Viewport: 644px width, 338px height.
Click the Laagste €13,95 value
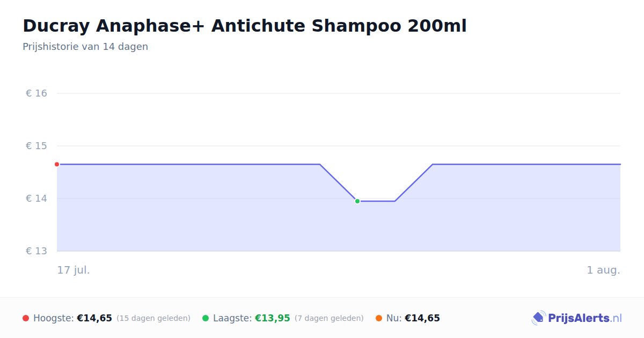click(x=273, y=318)
